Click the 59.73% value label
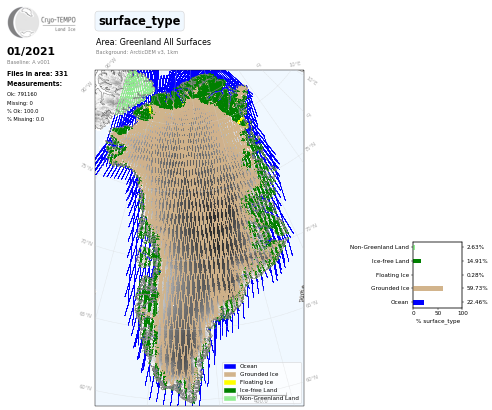Screen dimensions: 492x410 (477, 288)
